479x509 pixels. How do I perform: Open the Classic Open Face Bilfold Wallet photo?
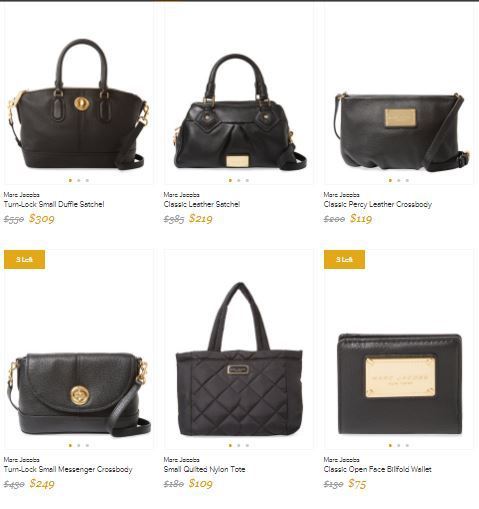(x=399, y=384)
